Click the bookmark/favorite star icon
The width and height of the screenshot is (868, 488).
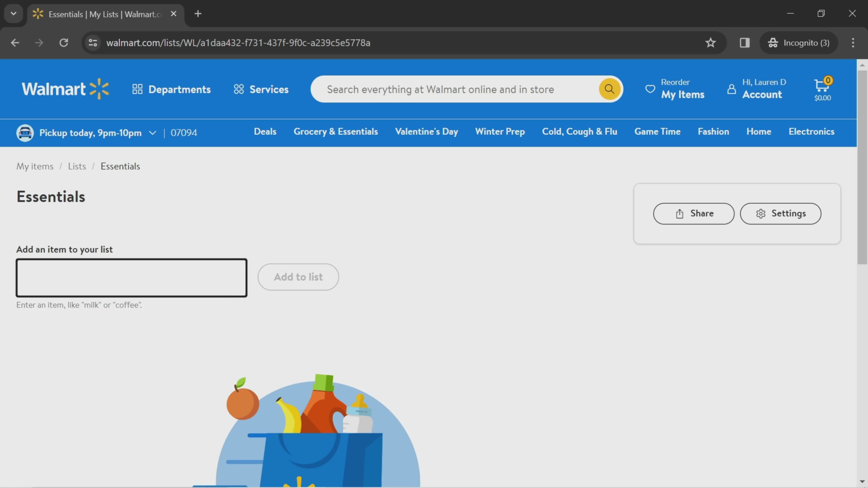pos(711,42)
